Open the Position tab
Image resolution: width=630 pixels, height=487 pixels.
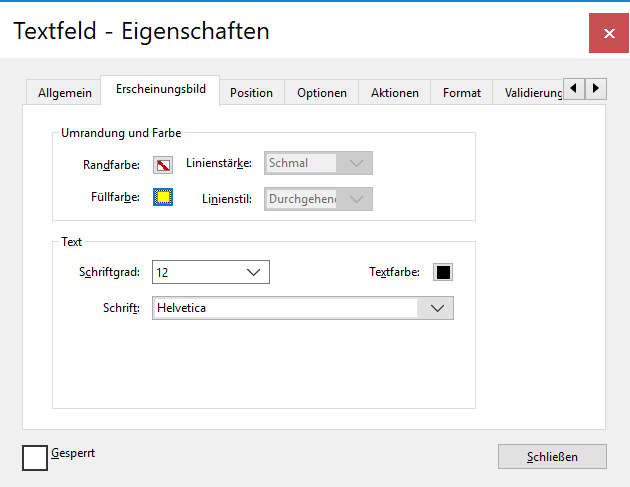coord(252,92)
